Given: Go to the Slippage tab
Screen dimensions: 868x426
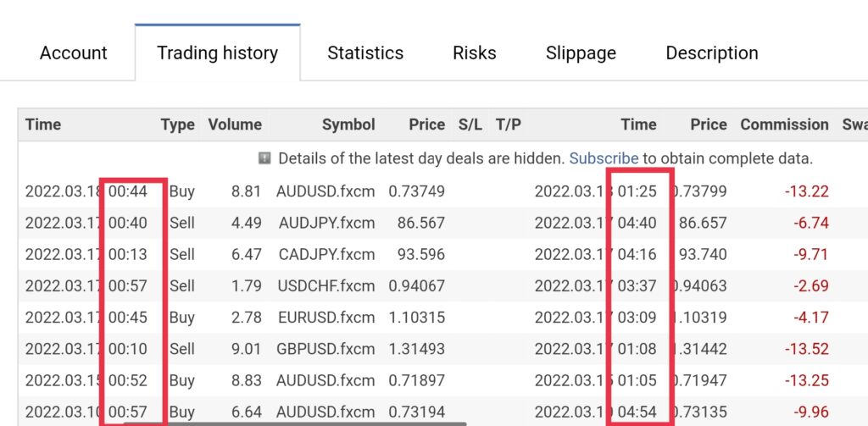Looking at the screenshot, I should pos(581,53).
